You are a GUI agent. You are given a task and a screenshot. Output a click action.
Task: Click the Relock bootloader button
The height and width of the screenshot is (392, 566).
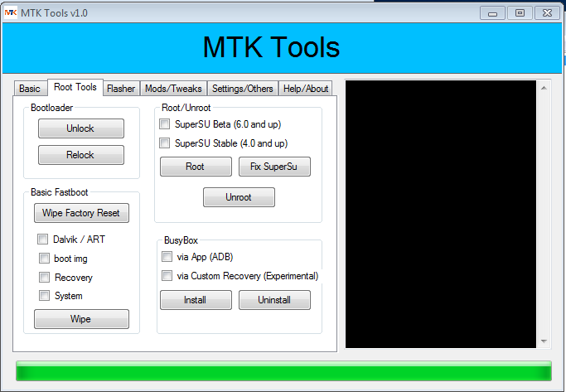[x=81, y=155]
